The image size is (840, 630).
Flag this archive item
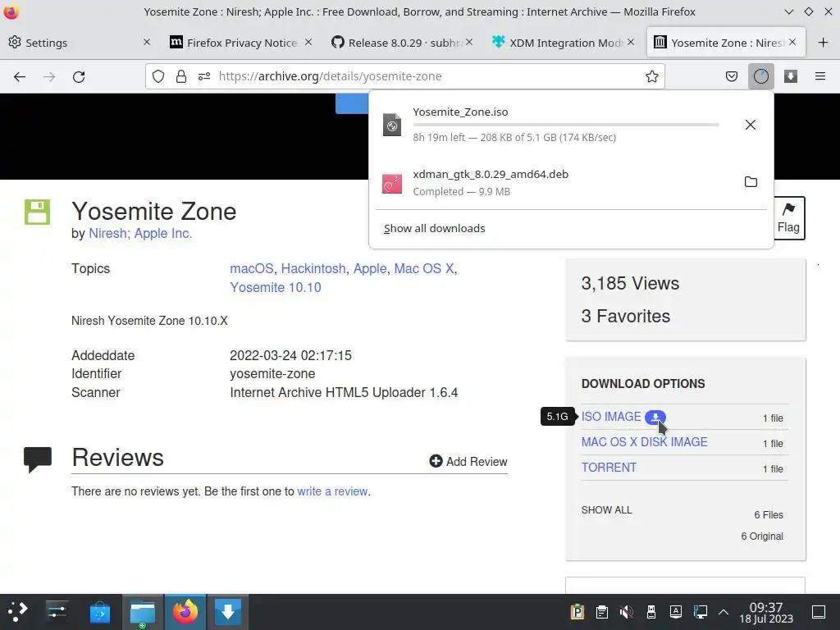(x=788, y=218)
